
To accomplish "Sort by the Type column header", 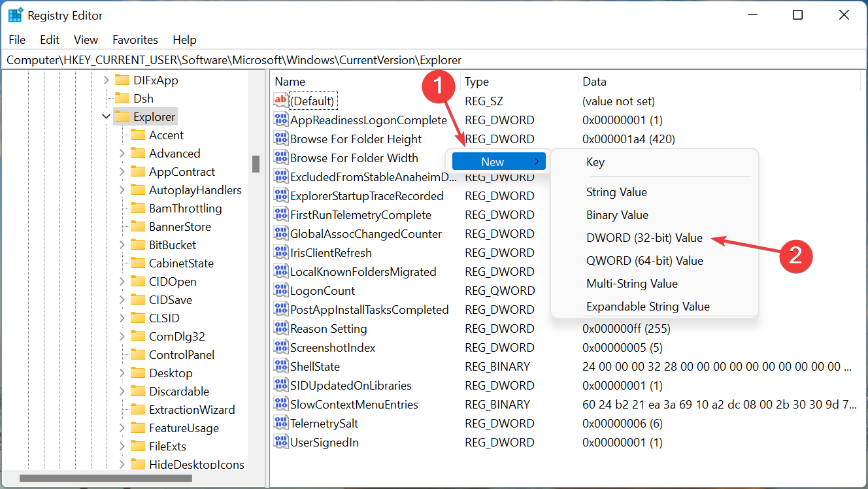I will tap(477, 82).
